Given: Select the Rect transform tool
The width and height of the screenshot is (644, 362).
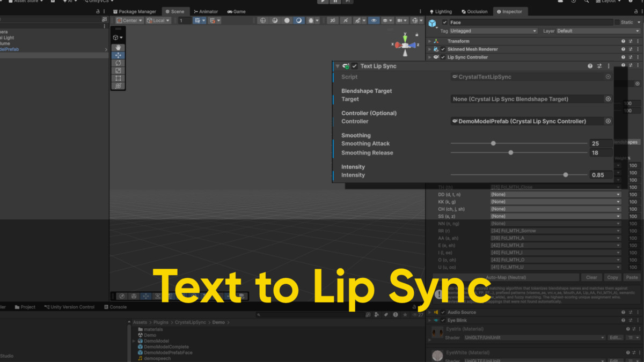Looking at the screenshot, I should tap(118, 78).
